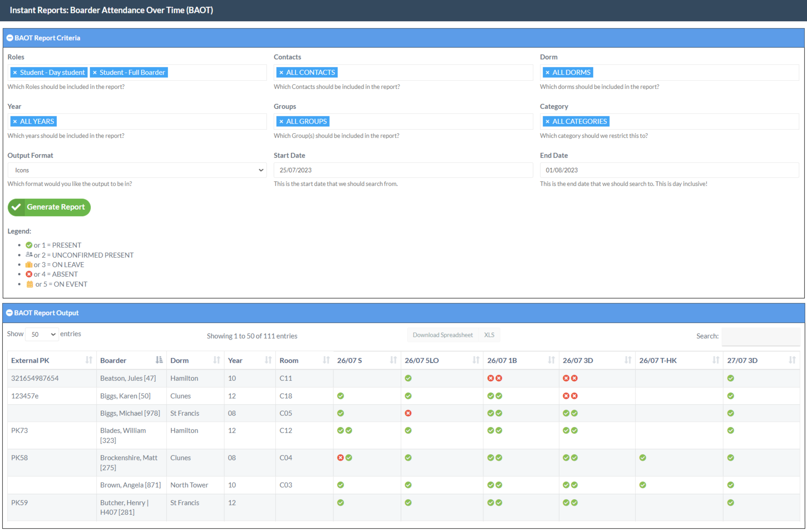Collapse the BAOT Report Output panel
Screen dimensions: 807x532
click(x=10, y=313)
